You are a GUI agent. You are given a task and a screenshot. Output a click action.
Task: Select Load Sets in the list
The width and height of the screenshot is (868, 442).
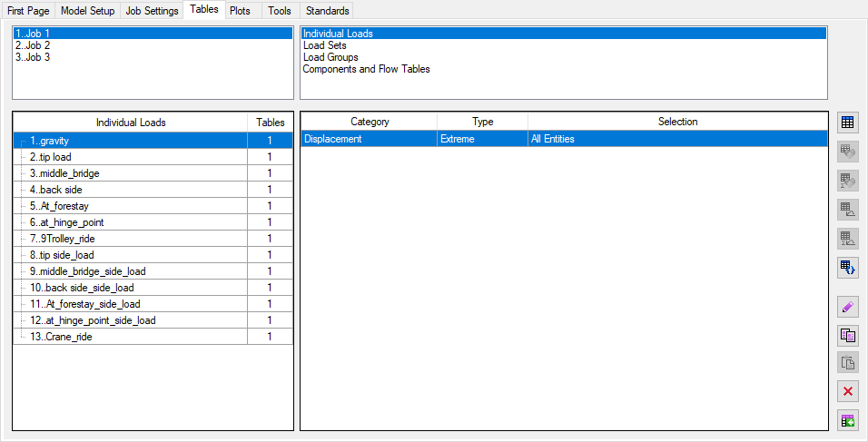[326, 45]
